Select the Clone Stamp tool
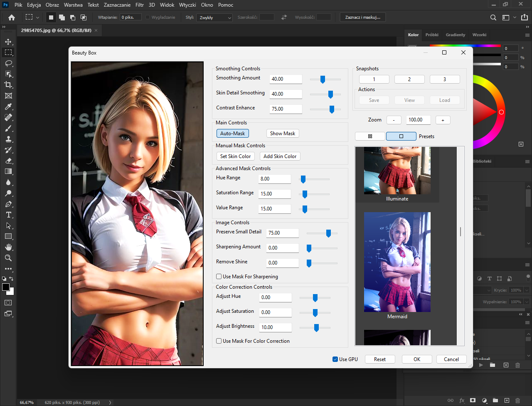This screenshot has width=532, height=406. tap(8, 139)
